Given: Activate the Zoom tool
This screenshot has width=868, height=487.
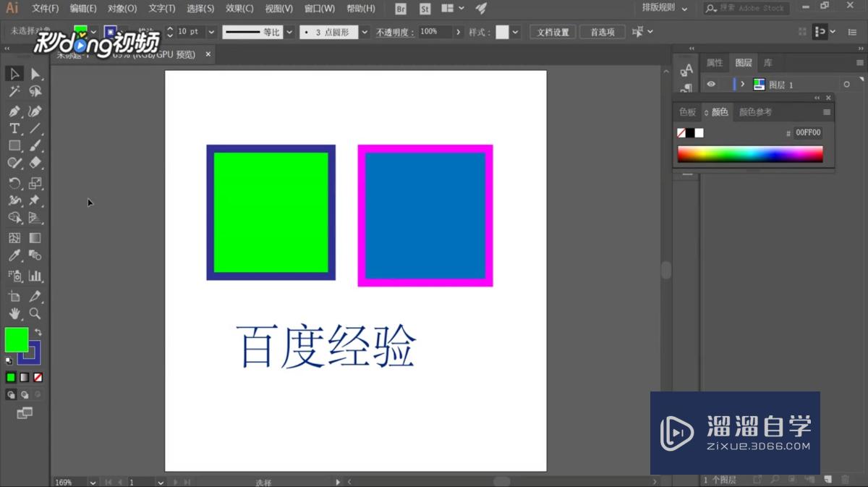Looking at the screenshot, I should [x=35, y=313].
